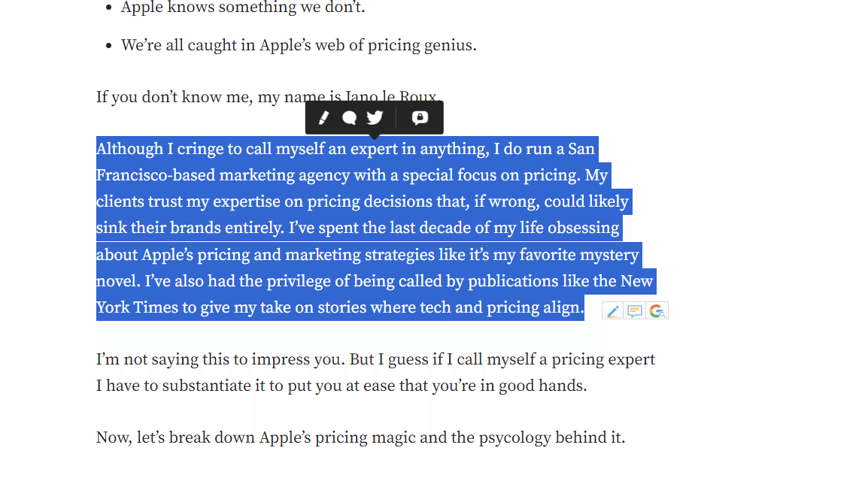Image resolution: width=868 pixels, height=484 pixels.
Task: Highlight selection with the popup highlighter icon
Action: pos(324,118)
